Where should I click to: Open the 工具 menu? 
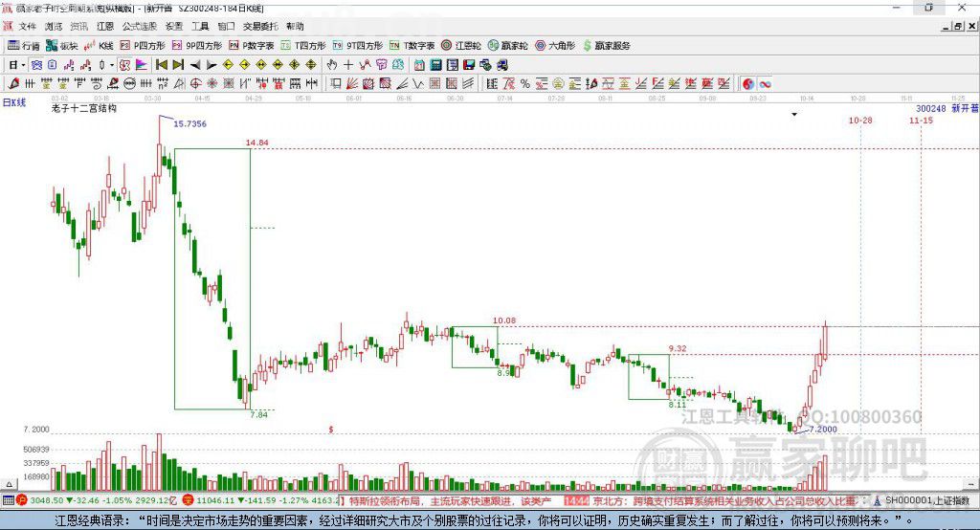200,26
